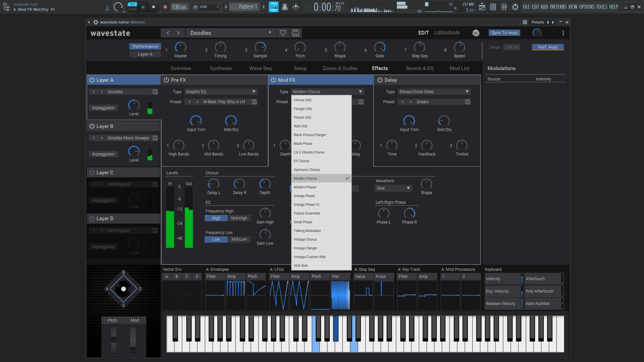Click the Mod wheel slider

tap(133, 340)
